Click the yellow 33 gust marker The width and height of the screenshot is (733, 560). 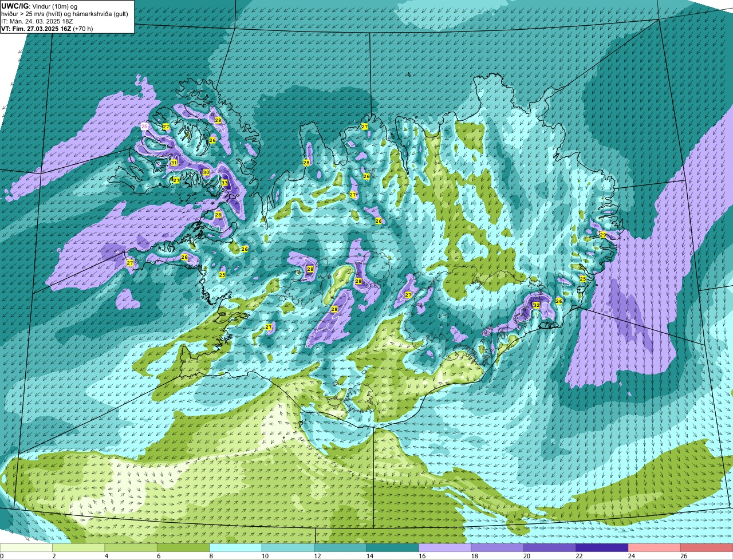(x=224, y=183)
